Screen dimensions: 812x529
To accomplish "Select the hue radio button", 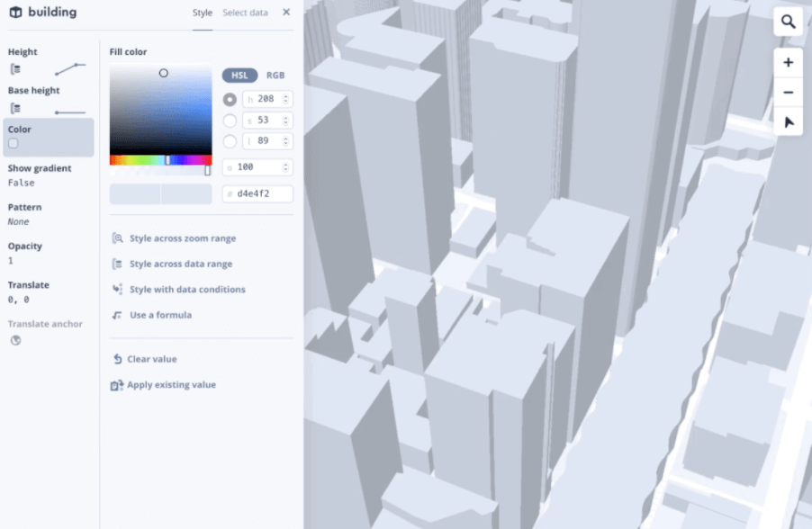I will point(229,99).
